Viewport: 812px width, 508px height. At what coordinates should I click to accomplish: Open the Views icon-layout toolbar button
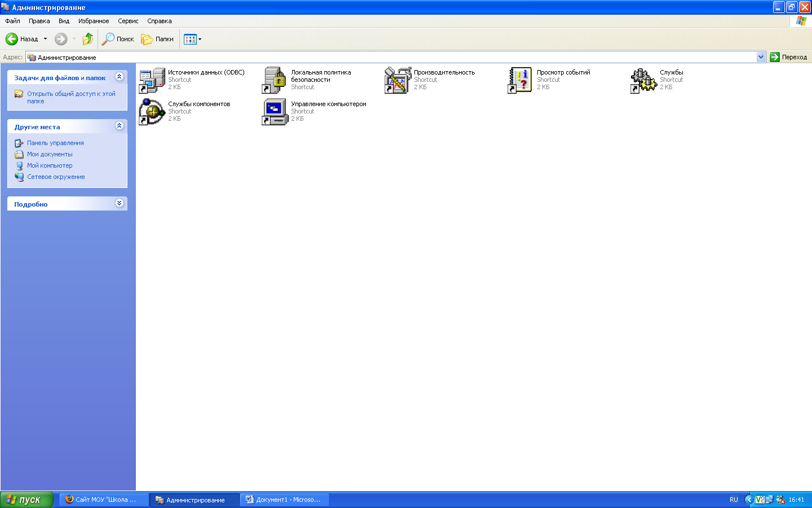click(x=192, y=39)
